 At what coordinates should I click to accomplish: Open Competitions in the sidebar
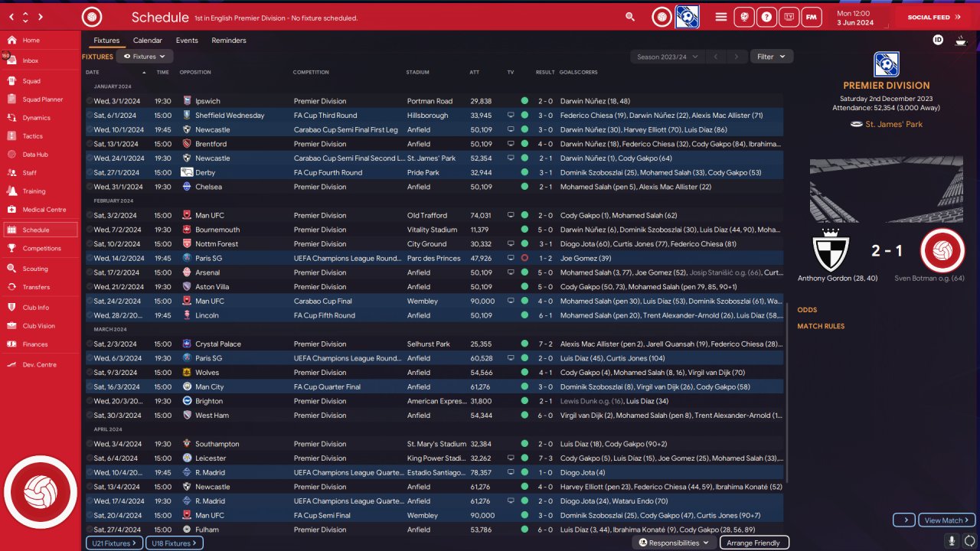[x=40, y=249]
